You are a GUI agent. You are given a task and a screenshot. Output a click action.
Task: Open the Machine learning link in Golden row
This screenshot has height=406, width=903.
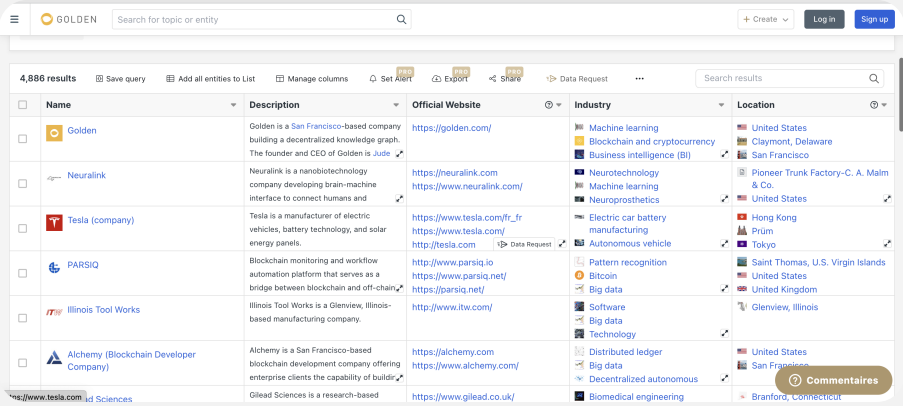tap(623, 128)
